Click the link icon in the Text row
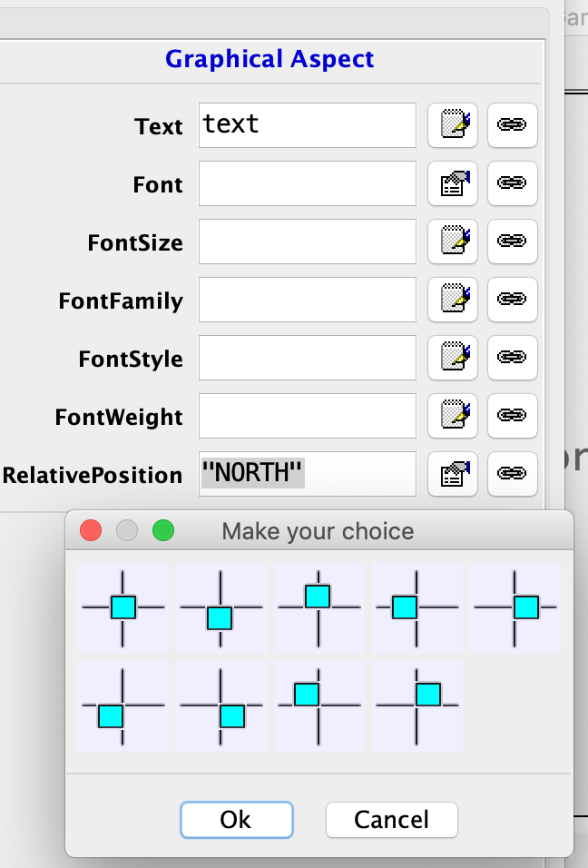This screenshot has width=588, height=868. [513, 125]
